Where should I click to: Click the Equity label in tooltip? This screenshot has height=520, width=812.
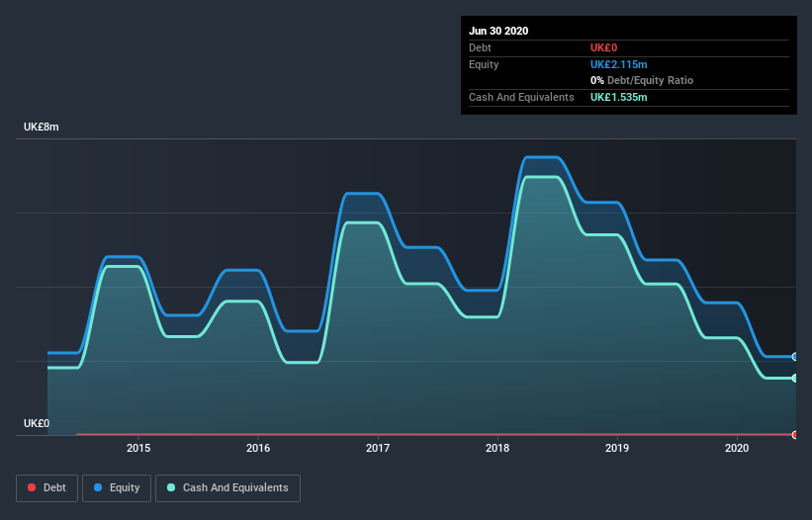click(x=484, y=64)
